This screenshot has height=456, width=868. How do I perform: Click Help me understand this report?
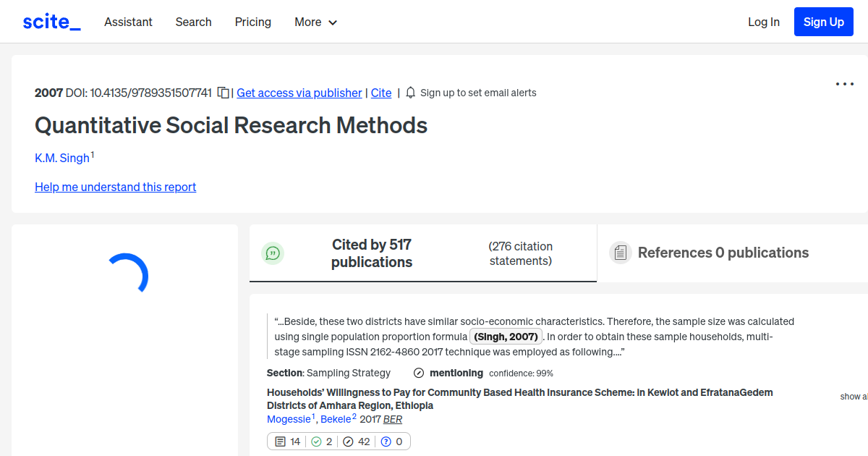point(115,187)
